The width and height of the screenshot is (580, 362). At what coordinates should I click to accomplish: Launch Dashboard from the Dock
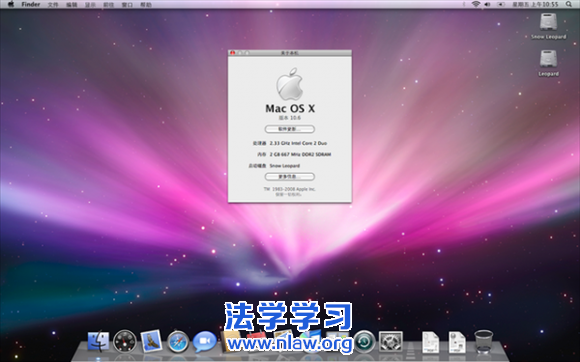tap(125, 341)
